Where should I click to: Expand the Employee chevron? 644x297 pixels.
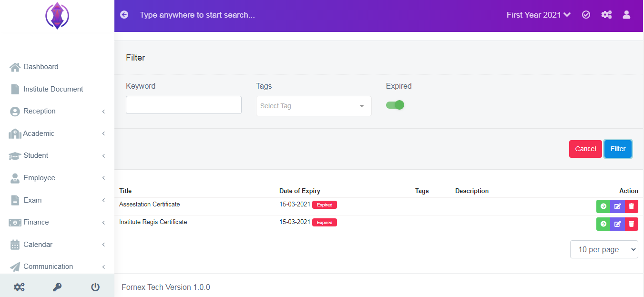click(x=103, y=178)
